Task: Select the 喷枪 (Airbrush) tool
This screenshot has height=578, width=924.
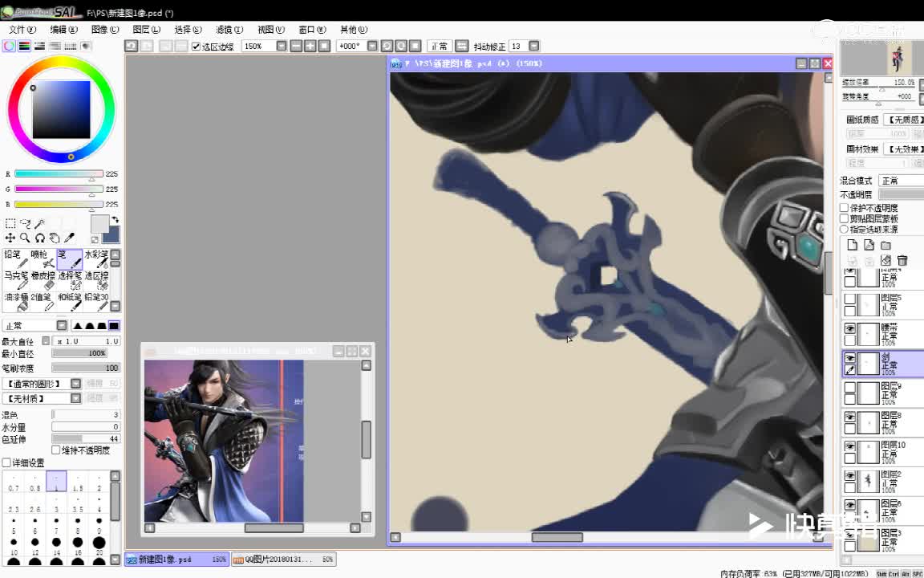Action: (43, 259)
